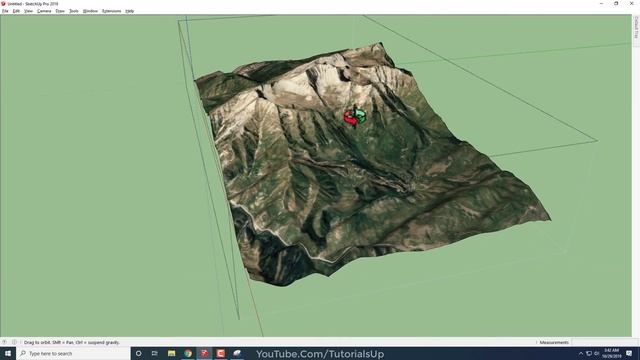The image size is (640, 360).
Task: Open Task View on the taskbar
Action: 155,353
